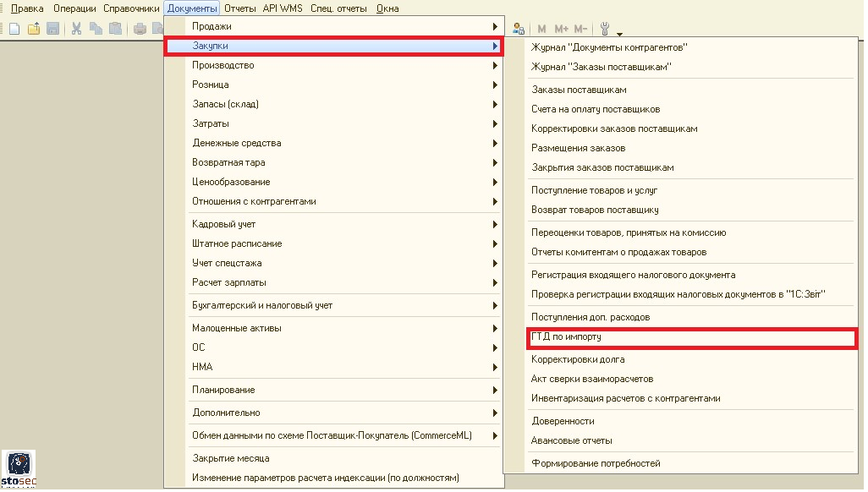868x492 pixels.
Task: Click the user with lock icon
Action: (519, 29)
